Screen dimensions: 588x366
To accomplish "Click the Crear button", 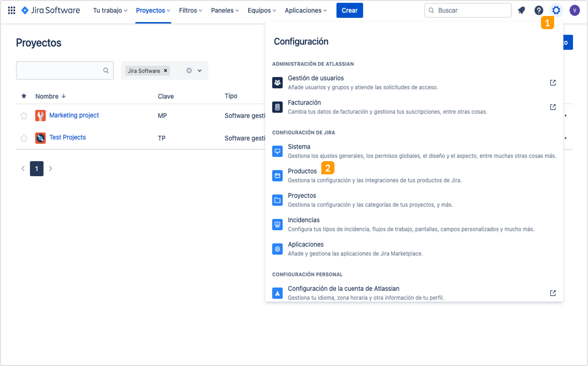I will (x=350, y=10).
